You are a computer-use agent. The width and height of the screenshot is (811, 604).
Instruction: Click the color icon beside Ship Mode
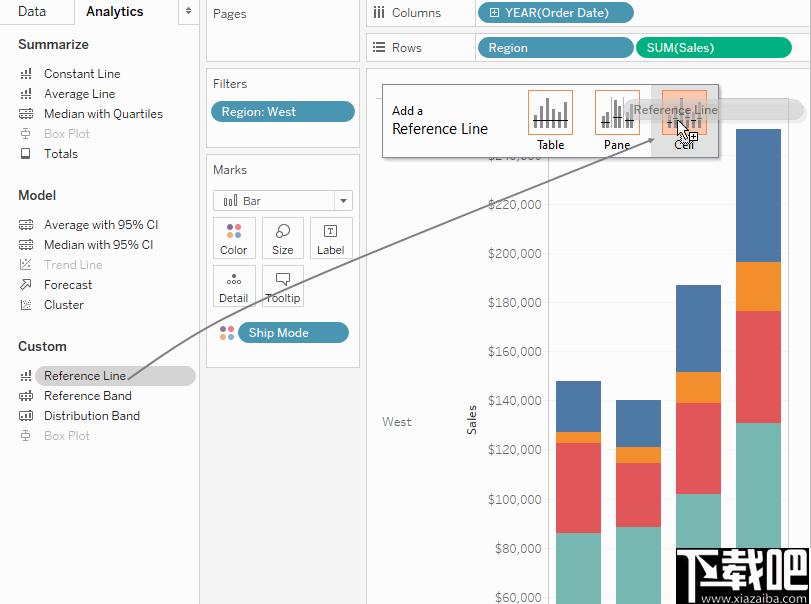point(227,333)
